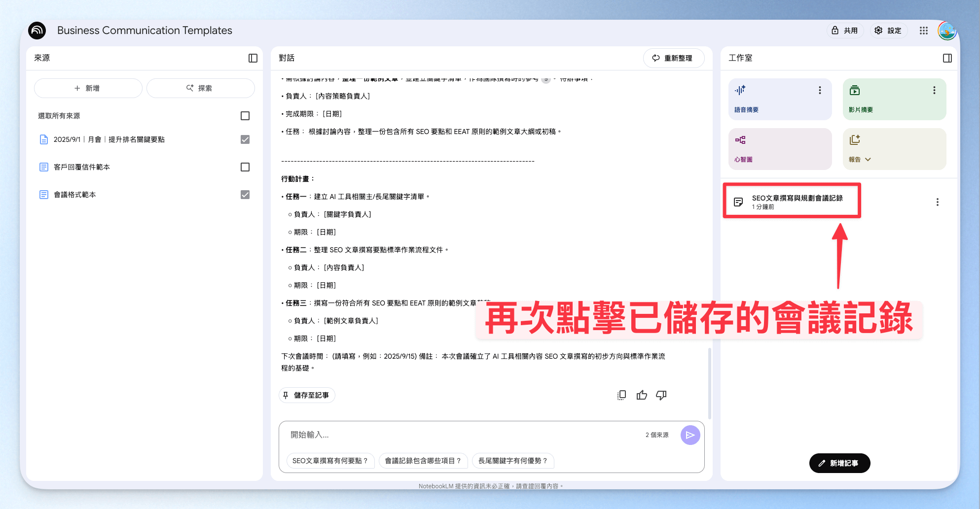Select the 2025/9/1 月會 source item

(109, 139)
